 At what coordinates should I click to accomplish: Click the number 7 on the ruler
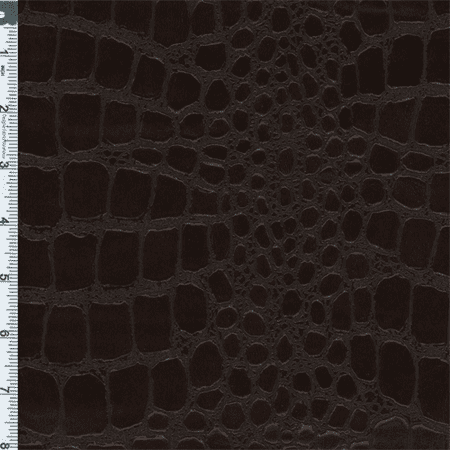(4, 390)
